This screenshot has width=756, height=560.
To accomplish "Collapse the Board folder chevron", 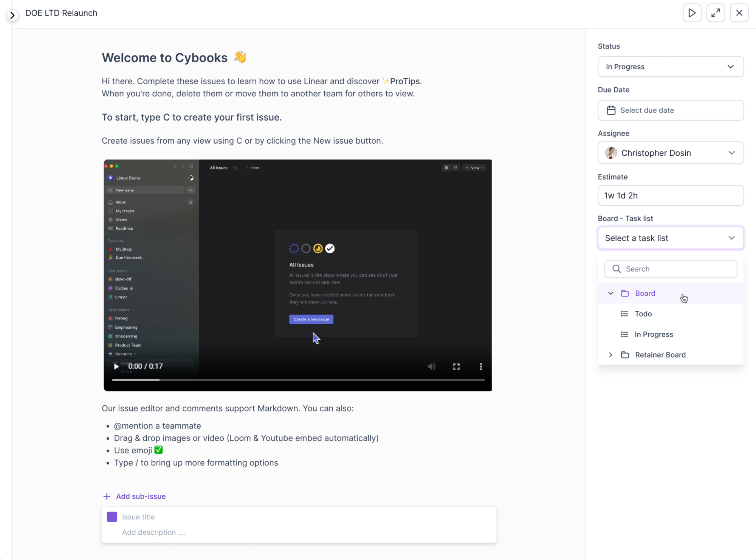I will (610, 293).
